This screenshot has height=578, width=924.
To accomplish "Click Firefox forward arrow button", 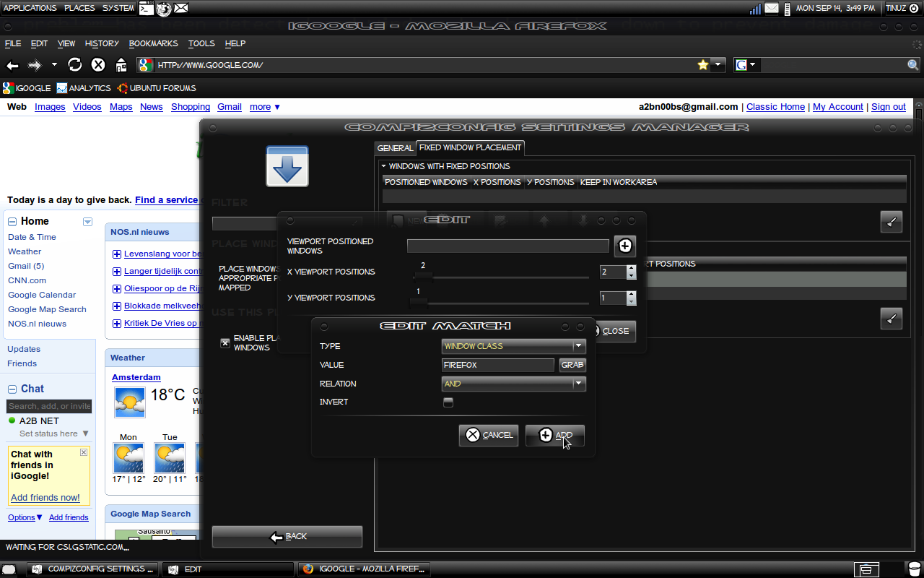I will (35, 65).
